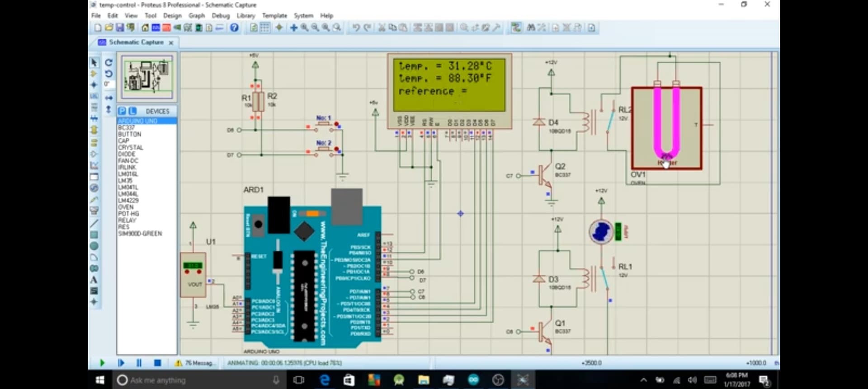Open the Debug menu
Viewport: 868px width, 389px height.
coord(221,15)
